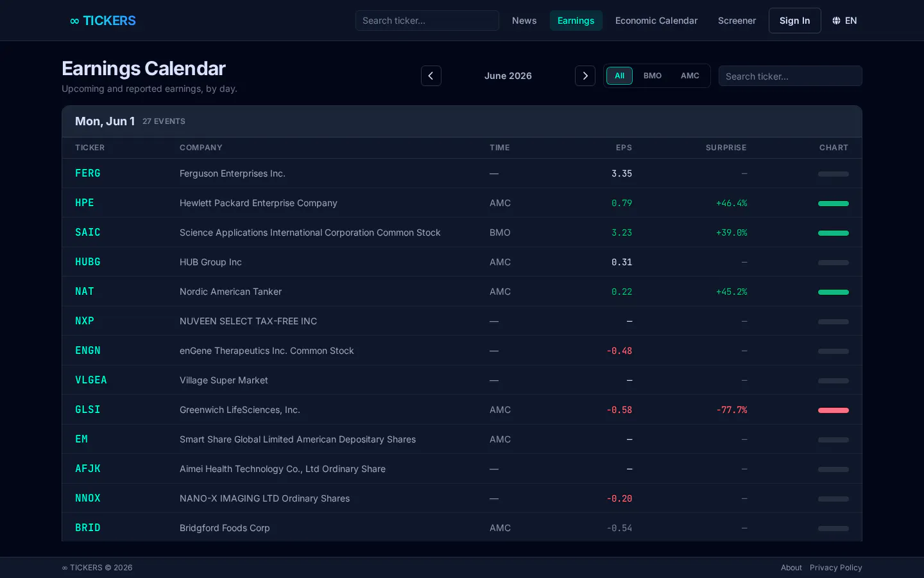Open the GLSI ticker link
Viewport: 924px width, 578px height.
88,410
